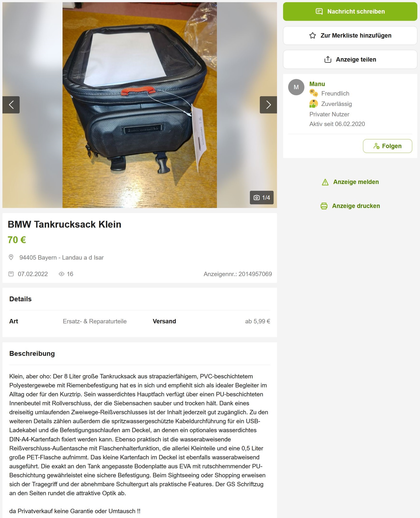Follow the seller using Folgen button
The width and height of the screenshot is (420, 518).
click(388, 146)
